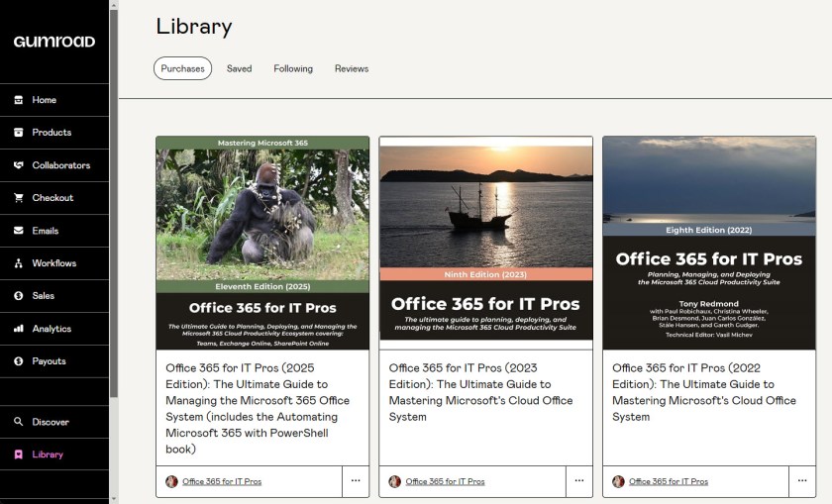The height and width of the screenshot is (504, 832).
Task: Click the Analytics bar chart icon
Action: (x=19, y=329)
